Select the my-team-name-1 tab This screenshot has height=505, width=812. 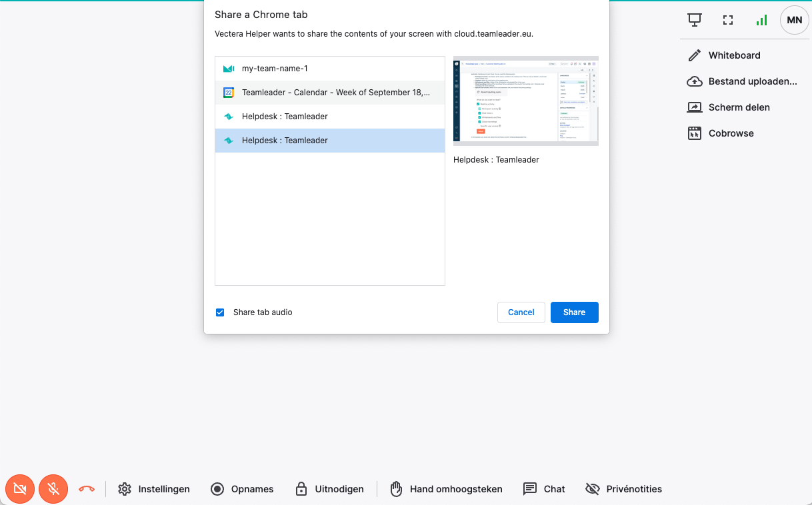click(x=330, y=69)
